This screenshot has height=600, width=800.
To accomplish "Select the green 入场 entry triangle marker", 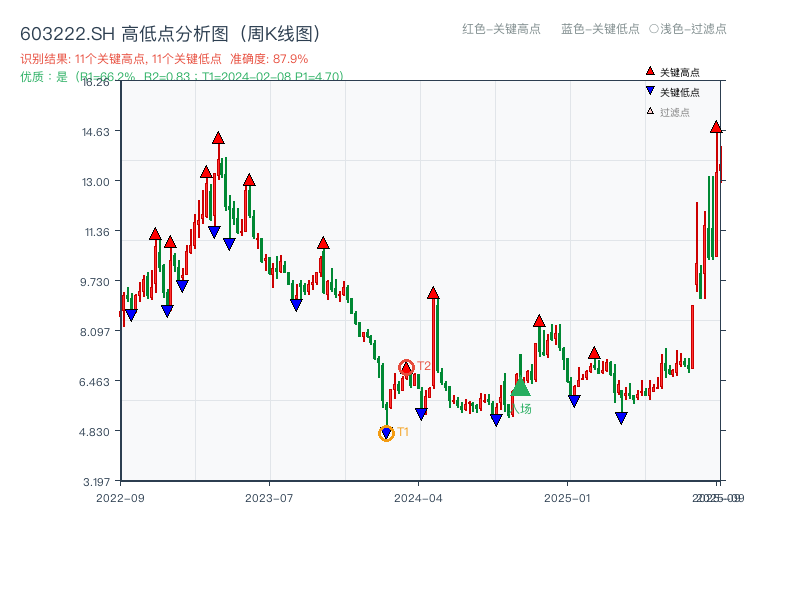I will [520, 387].
